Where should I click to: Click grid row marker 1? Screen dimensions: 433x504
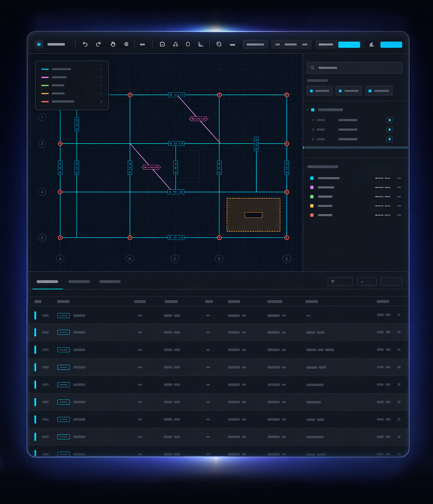pyautogui.click(x=42, y=117)
